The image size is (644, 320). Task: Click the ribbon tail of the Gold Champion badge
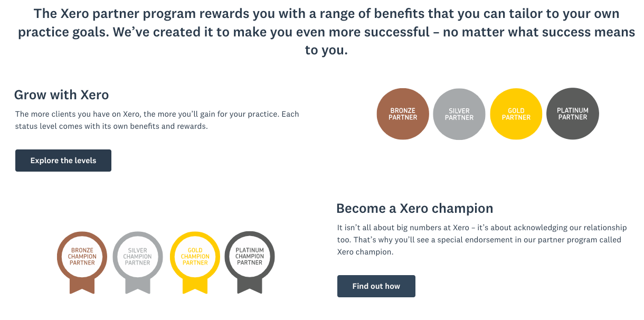pos(195,286)
